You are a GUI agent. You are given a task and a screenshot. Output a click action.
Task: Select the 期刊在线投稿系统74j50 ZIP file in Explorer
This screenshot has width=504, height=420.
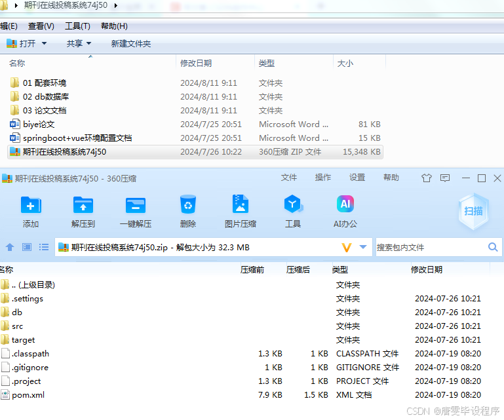coord(195,151)
